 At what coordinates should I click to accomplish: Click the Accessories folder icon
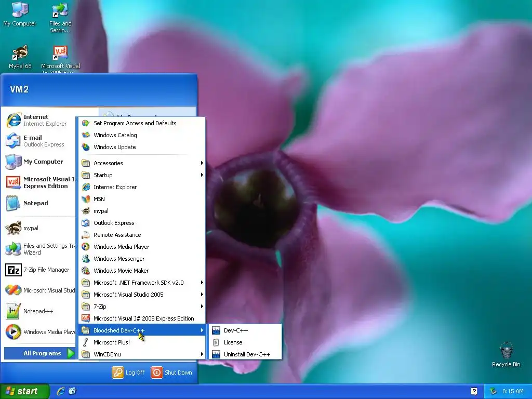point(86,163)
